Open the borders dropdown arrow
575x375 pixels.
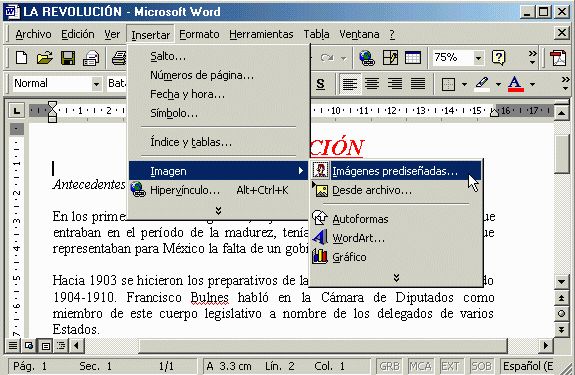pyautogui.click(x=464, y=84)
